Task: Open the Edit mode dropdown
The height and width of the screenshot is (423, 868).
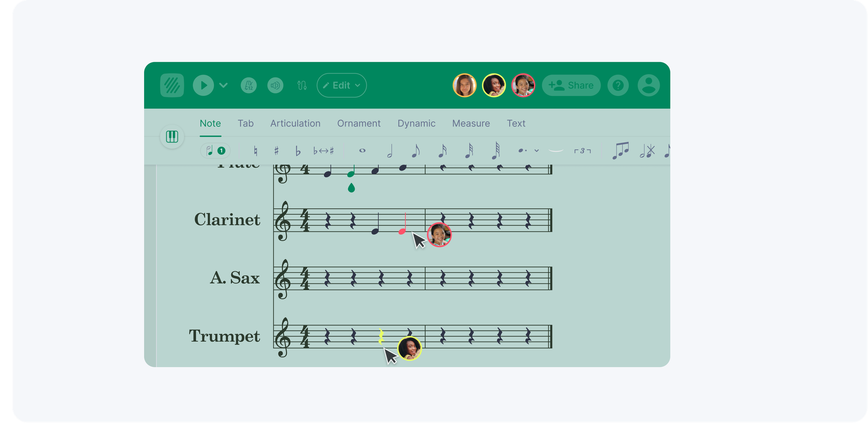Action: 342,85
